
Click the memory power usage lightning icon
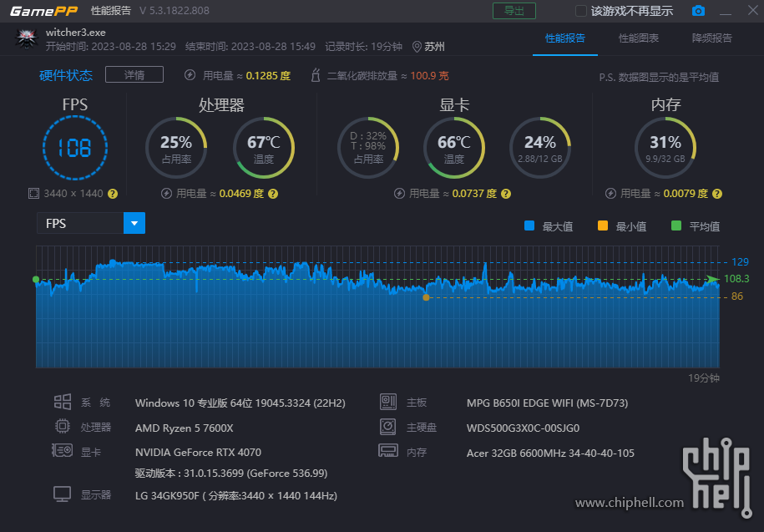(610, 194)
